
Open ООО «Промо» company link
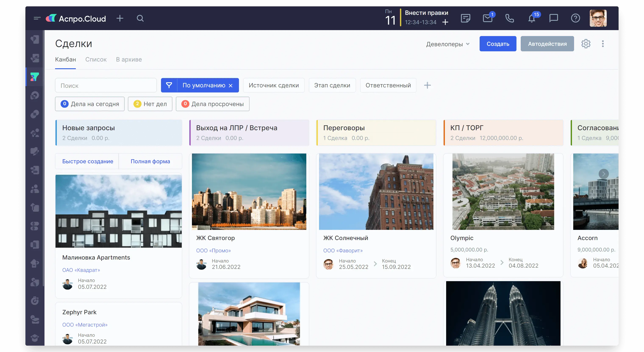(x=213, y=250)
